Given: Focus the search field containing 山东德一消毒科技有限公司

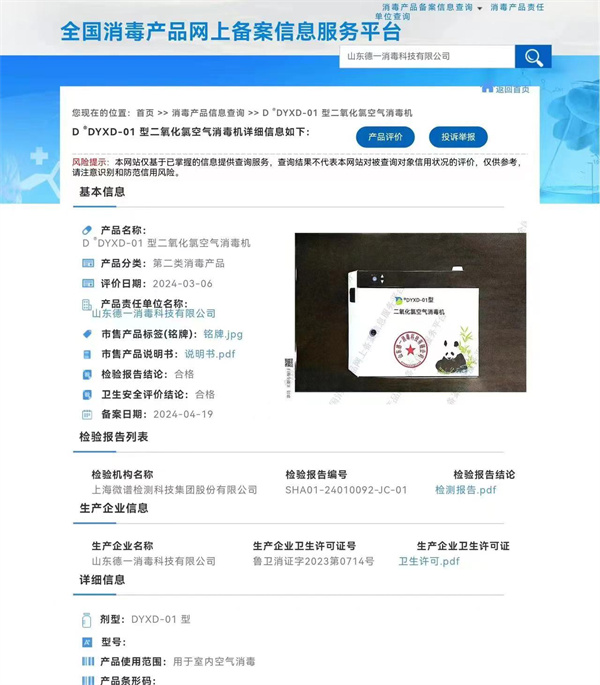Looking at the screenshot, I should [x=426, y=57].
